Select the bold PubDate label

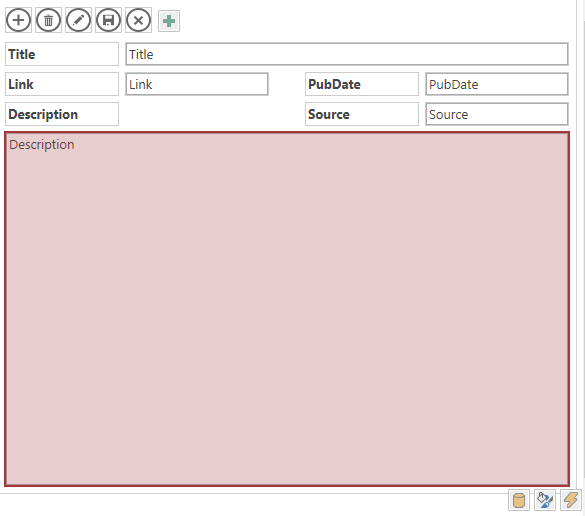pyautogui.click(x=362, y=84)
